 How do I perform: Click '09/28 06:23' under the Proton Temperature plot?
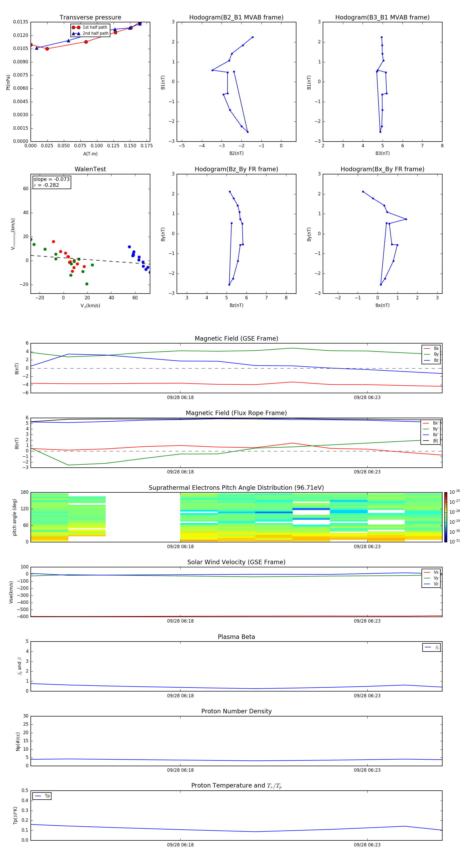coord(367,845)
